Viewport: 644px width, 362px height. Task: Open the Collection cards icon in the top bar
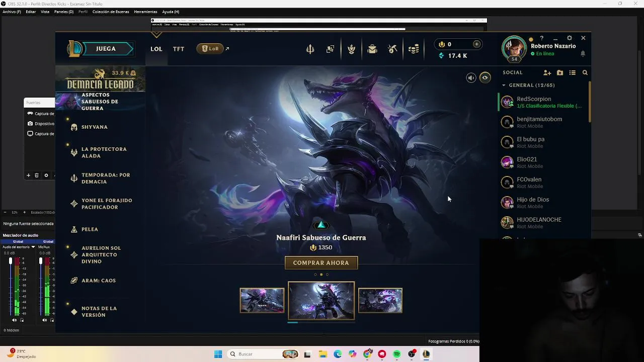(330, 49)
